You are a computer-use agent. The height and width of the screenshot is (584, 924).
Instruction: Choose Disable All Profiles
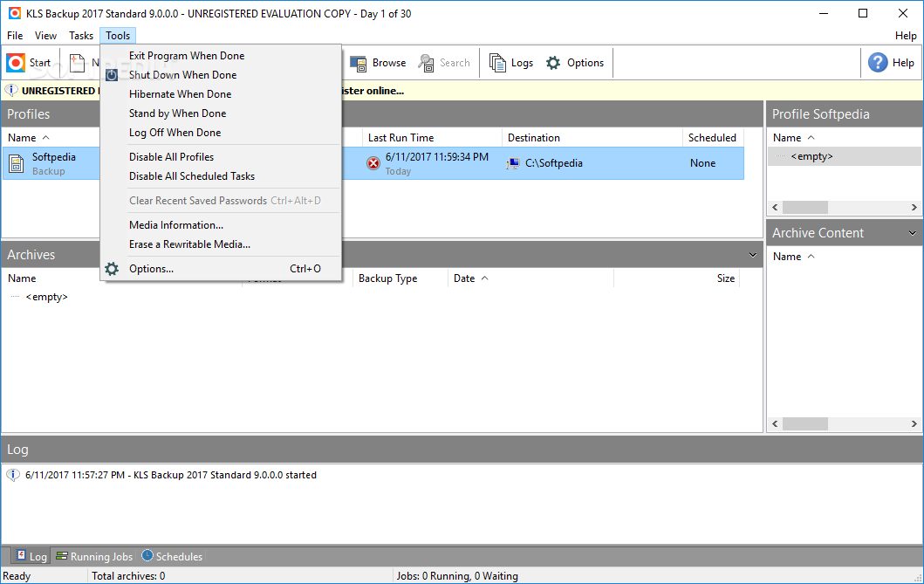(172, 157)
